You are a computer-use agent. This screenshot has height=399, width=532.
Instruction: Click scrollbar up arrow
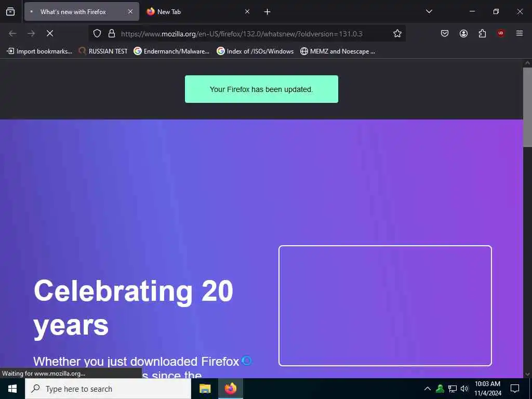[x=527, y=63]
